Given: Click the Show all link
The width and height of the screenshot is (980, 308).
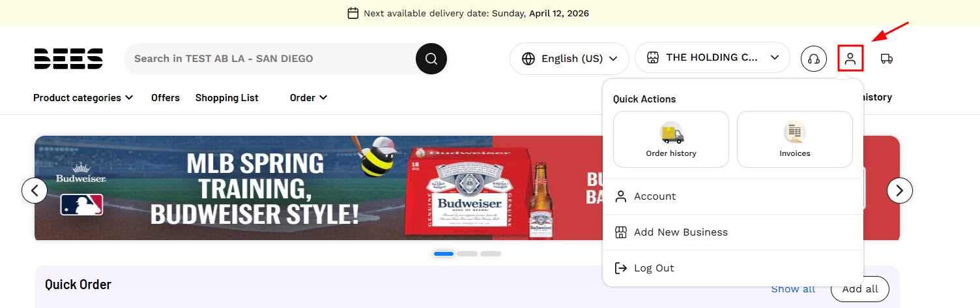Looking at the screenshot, I should [793, 289].
